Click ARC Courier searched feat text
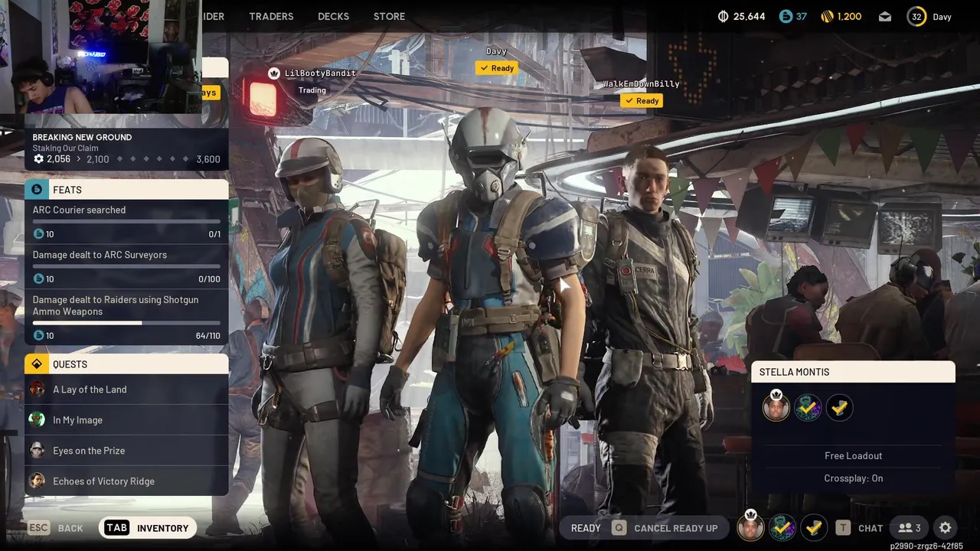This screenshot has width=980, height=551. tap(79, 210)
